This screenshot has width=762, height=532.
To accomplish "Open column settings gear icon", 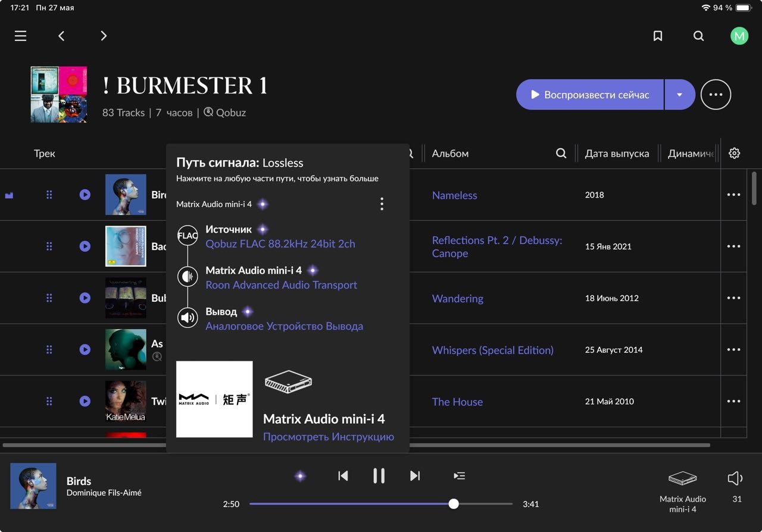I will [735, 154].
